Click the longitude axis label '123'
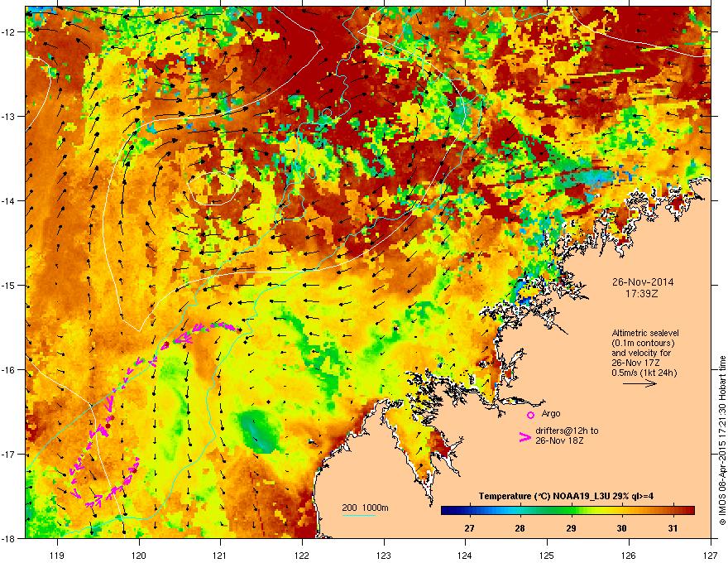The image size is (728, 563). (384, 556)
